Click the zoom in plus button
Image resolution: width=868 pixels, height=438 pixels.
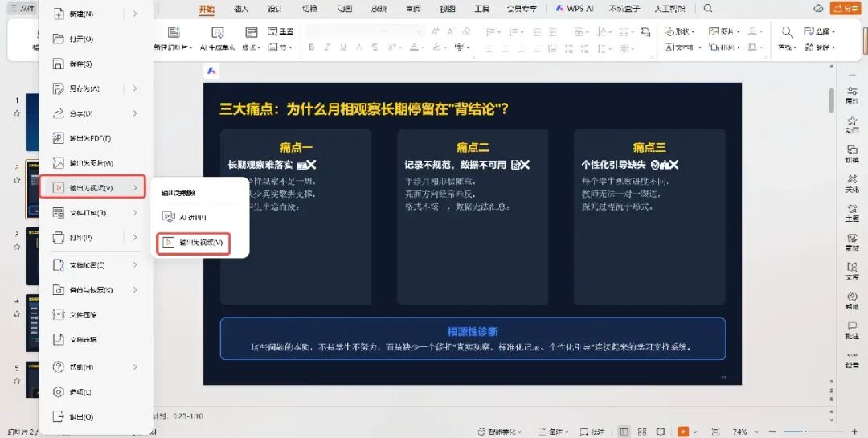tap(854, 432)
